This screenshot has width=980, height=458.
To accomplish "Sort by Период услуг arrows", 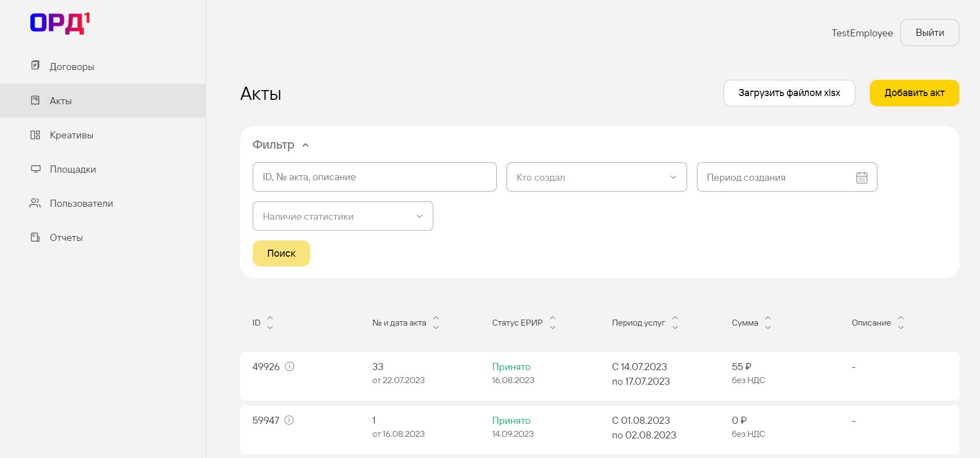I will point(675,322).
